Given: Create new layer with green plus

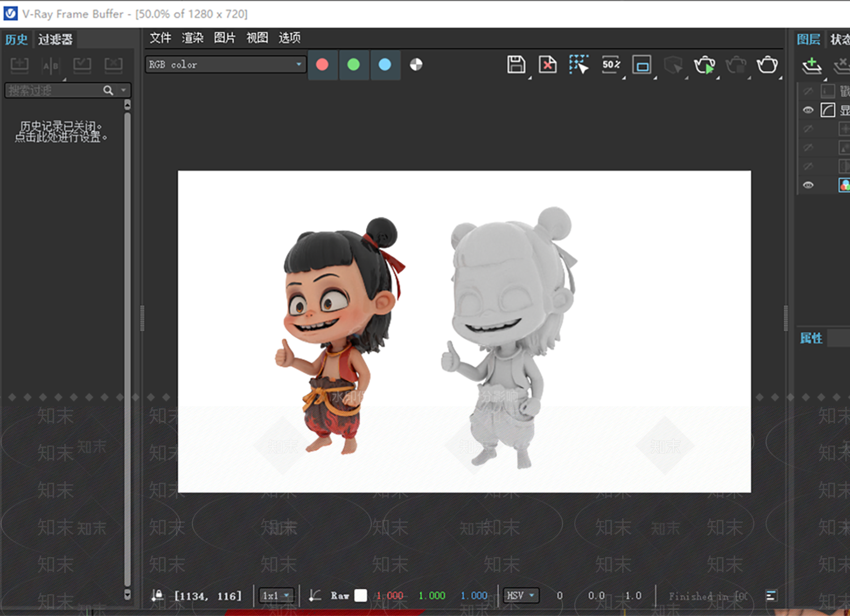Looking at the screenshot, I should (812, 66).
